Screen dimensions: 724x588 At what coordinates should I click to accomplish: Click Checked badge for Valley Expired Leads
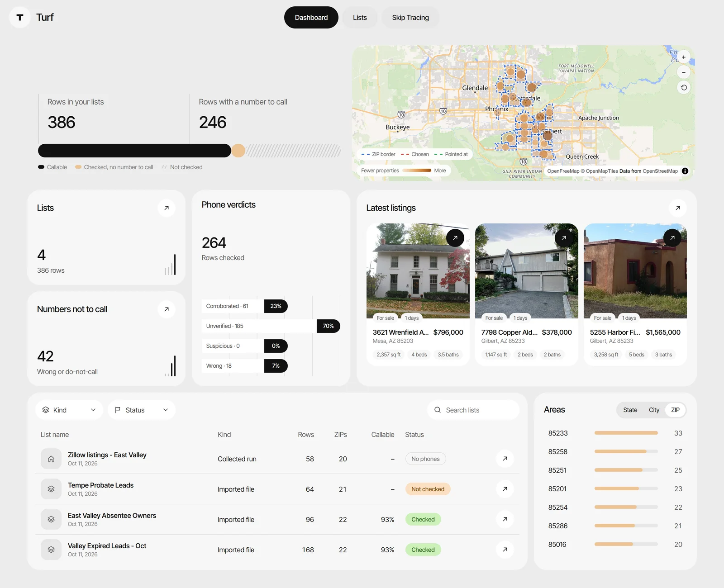[423, 550]
